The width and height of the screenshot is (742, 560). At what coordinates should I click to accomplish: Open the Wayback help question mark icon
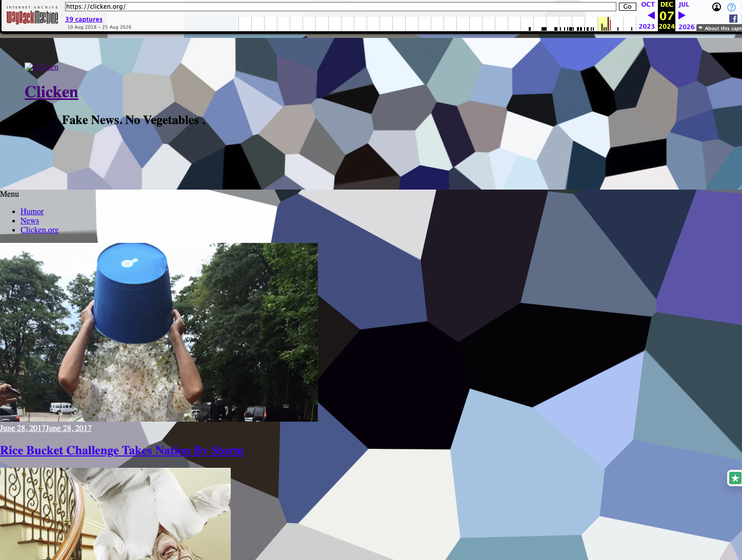[x=731, y=7]
